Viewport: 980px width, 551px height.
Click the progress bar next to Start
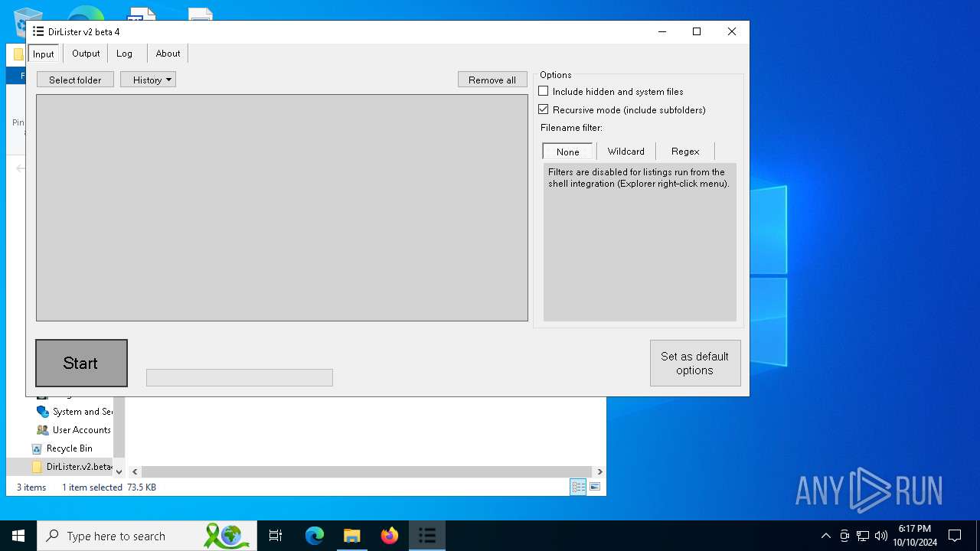tap(240, 377)
